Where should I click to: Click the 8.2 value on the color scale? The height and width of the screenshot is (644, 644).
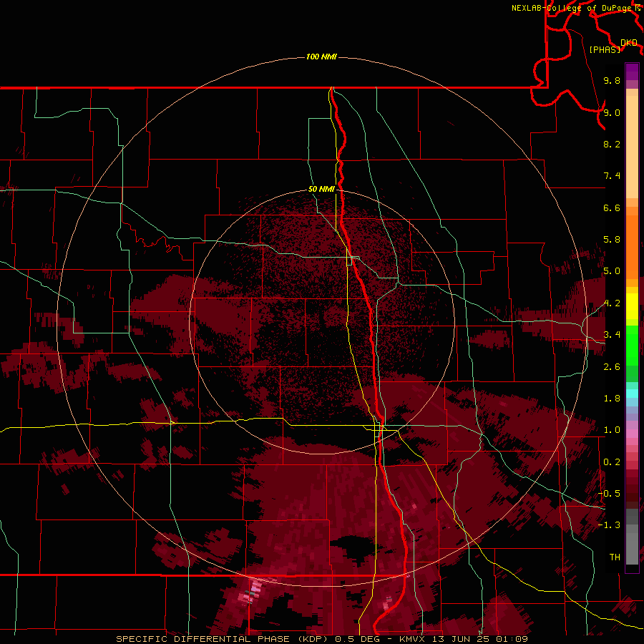click(x=612, y=144)
